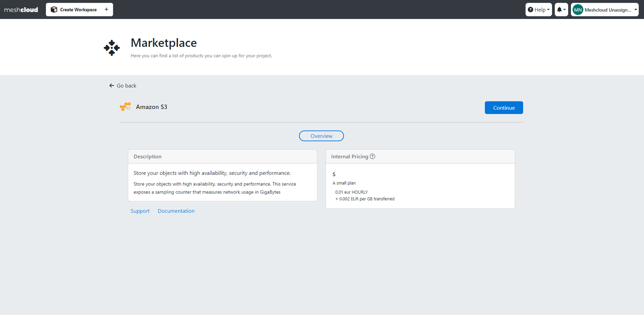
Task: Expand the Meshcloud Unassigned user menu
Action: coord(605,10)
